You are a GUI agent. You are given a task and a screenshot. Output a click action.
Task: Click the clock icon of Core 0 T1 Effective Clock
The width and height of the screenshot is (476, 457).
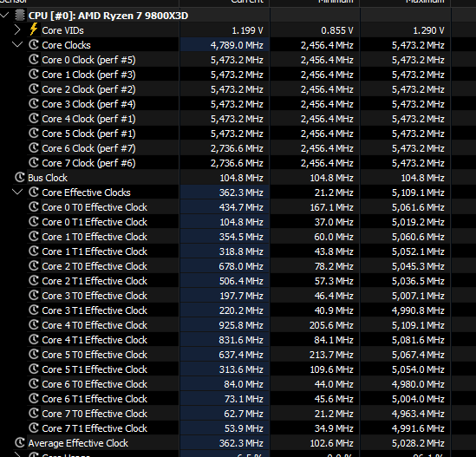click(x=34, y=221)
